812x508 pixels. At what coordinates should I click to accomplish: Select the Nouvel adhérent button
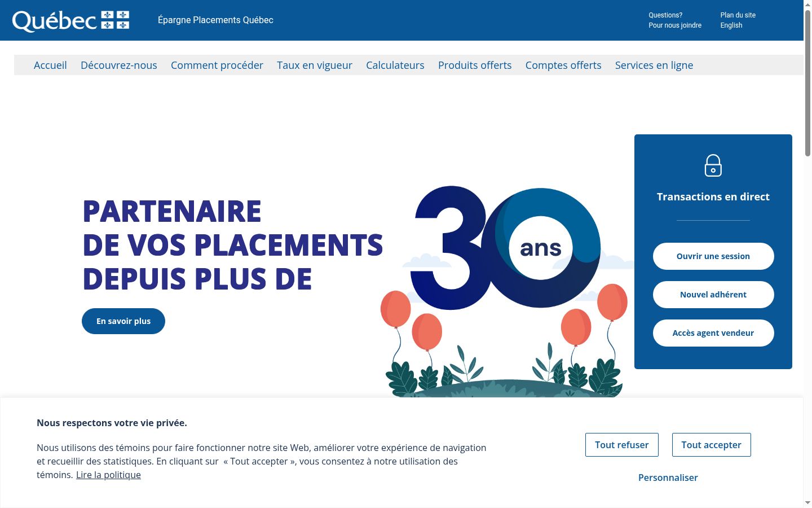713,295
